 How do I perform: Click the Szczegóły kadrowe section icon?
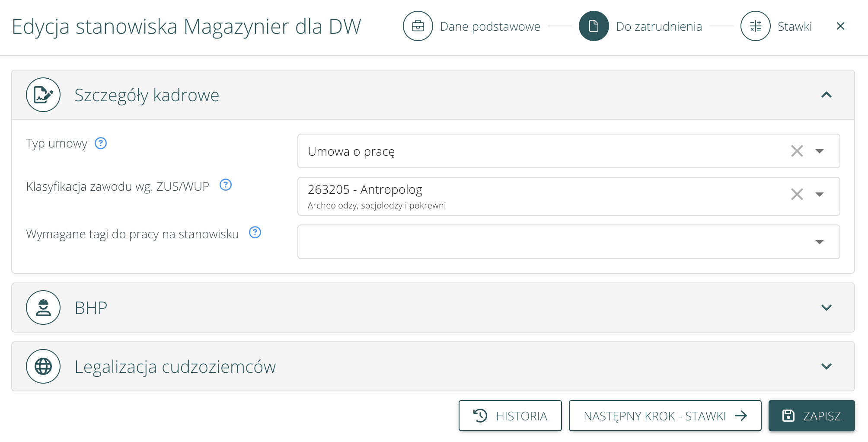tap(43, 95)
